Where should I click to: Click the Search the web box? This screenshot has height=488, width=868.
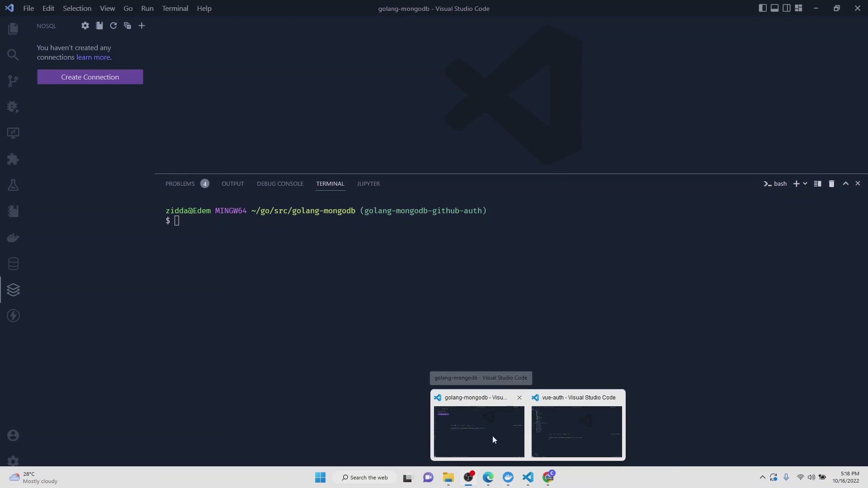click(x=365, y=478)
